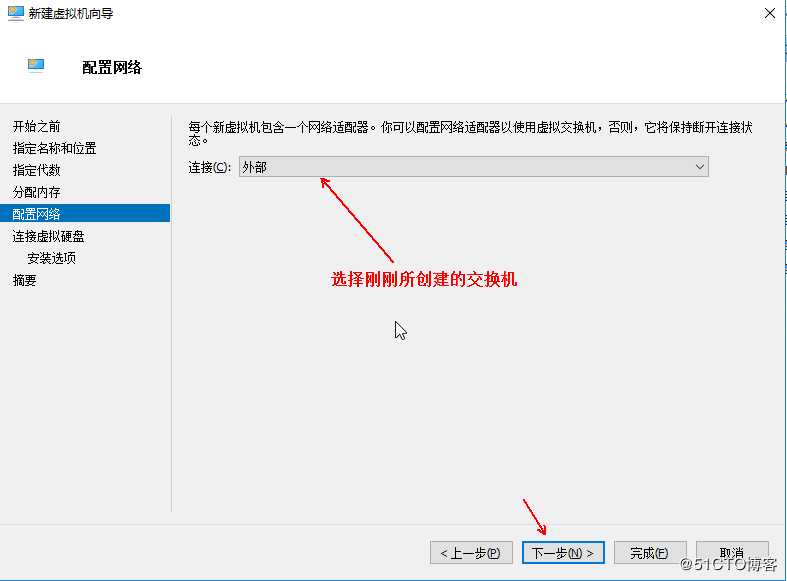The image size is (787, 581).
Task: Click the 新建虚拟机向导 window title
Action: 71,14
